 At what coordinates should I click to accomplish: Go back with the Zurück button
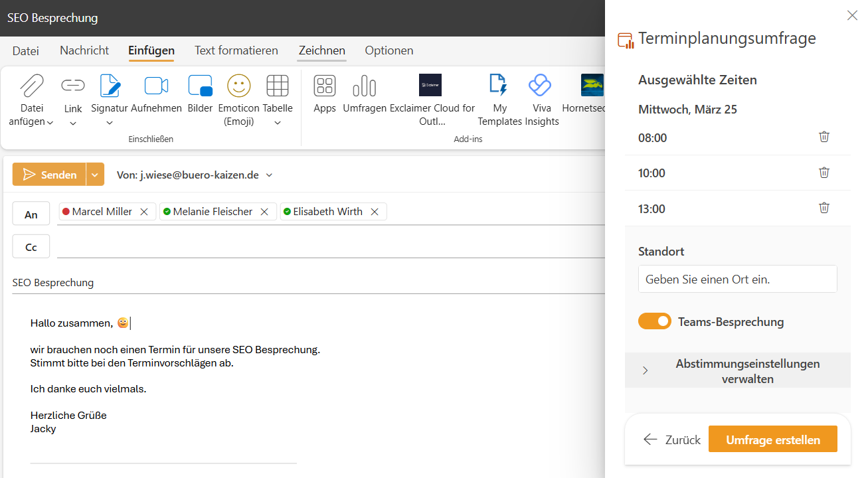pos(672,439)
